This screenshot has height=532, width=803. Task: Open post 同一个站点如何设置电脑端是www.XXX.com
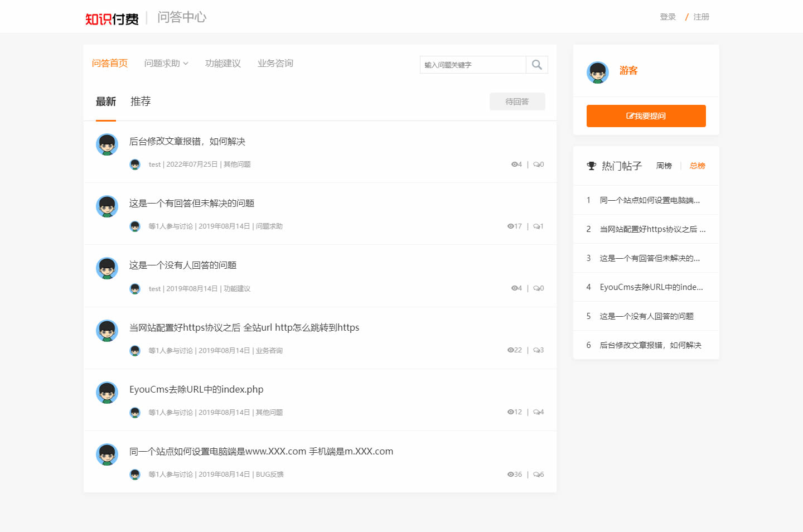[x=262, y=452]
